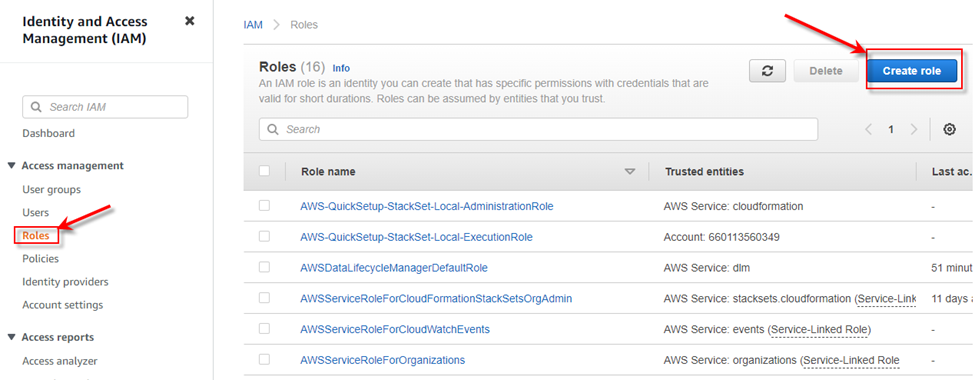Toggle the select-all roles checkbox
The width and height of the screenshot is (975, 380).
coord(264,171)
